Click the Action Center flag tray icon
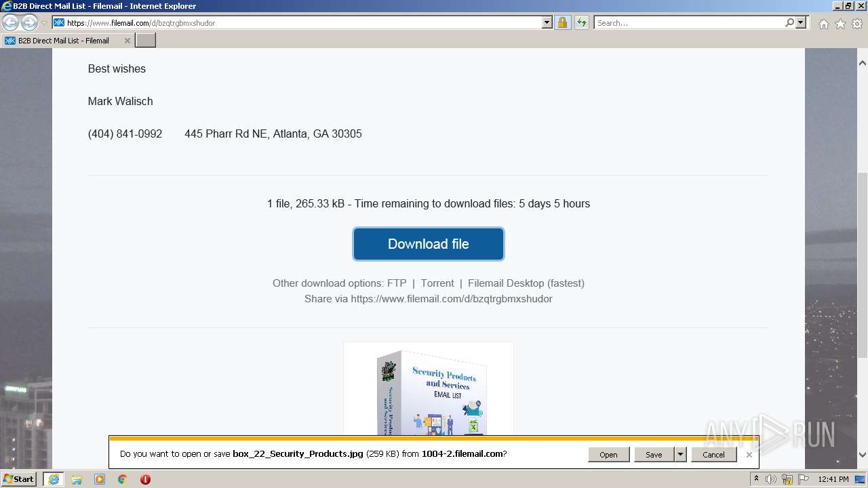Screen dimensions: 868x488 [804, 479]
